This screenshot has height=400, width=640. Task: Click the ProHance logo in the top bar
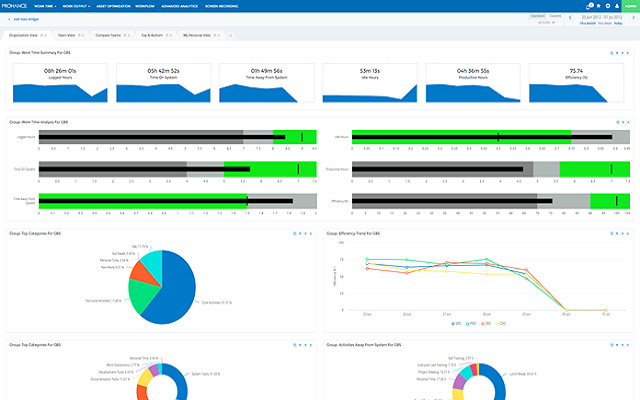[x=22, y=5]
